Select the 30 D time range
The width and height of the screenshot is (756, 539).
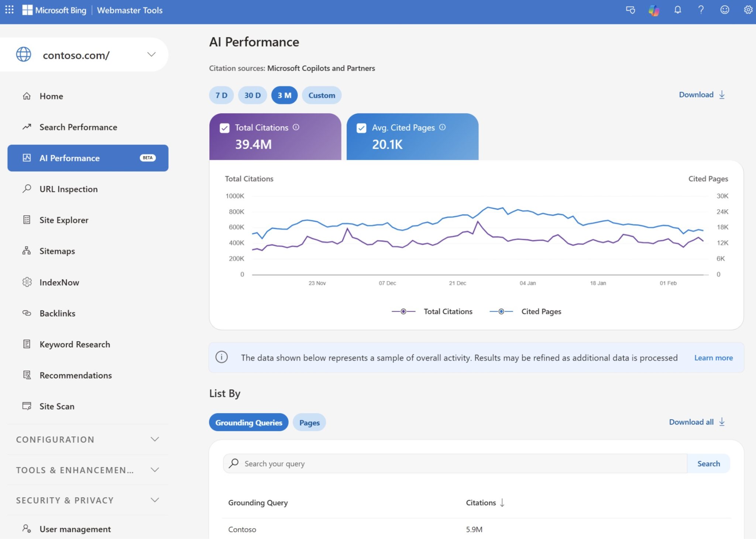coord(252,95)
